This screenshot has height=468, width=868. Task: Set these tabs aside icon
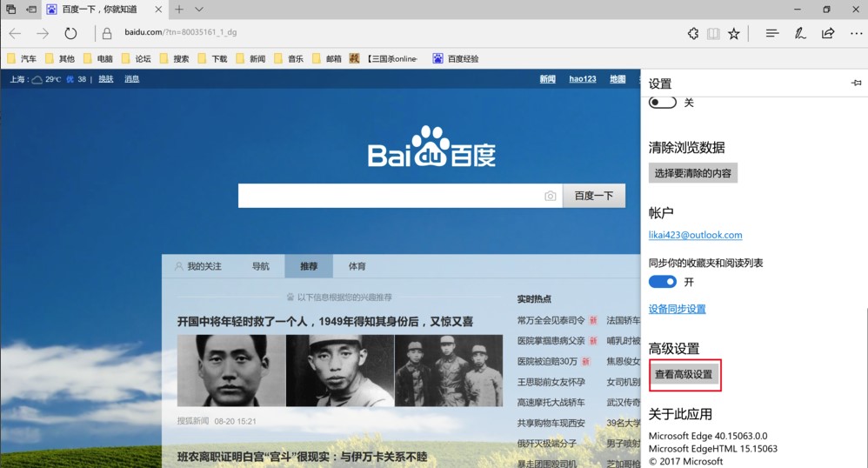(x=31, y=10)
